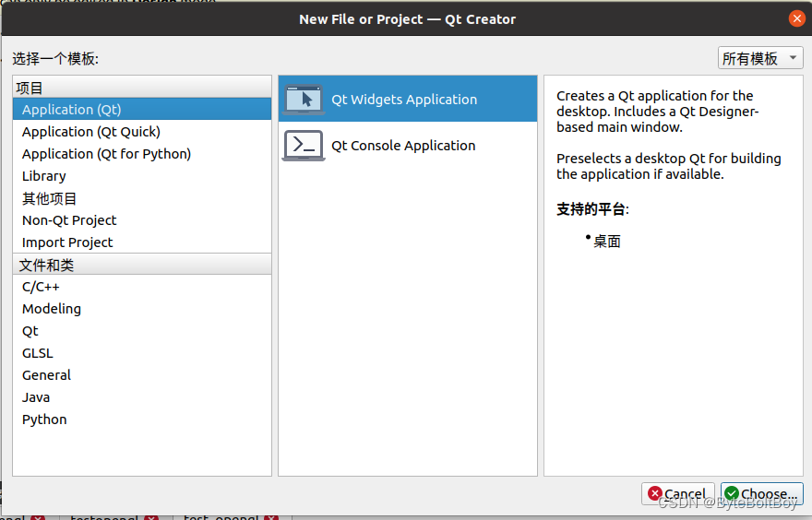Select Application (Qt for Python) category
The width and height of the screenshot is (812, 520).
(142, 154)
